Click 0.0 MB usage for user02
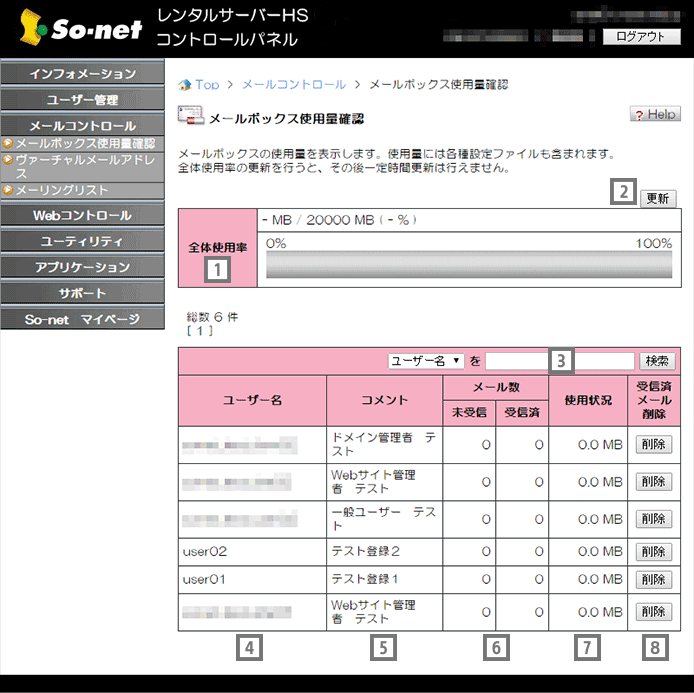Viewport: 694px width, 693px height. click(x=600, y=551)
